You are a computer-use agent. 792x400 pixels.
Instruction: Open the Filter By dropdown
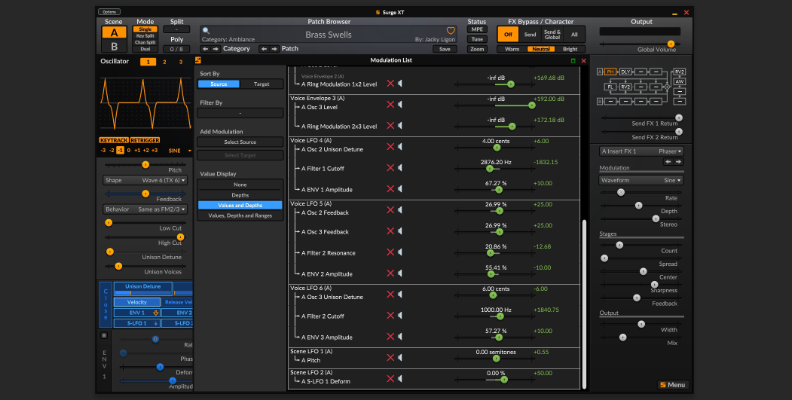coord(240,113)
